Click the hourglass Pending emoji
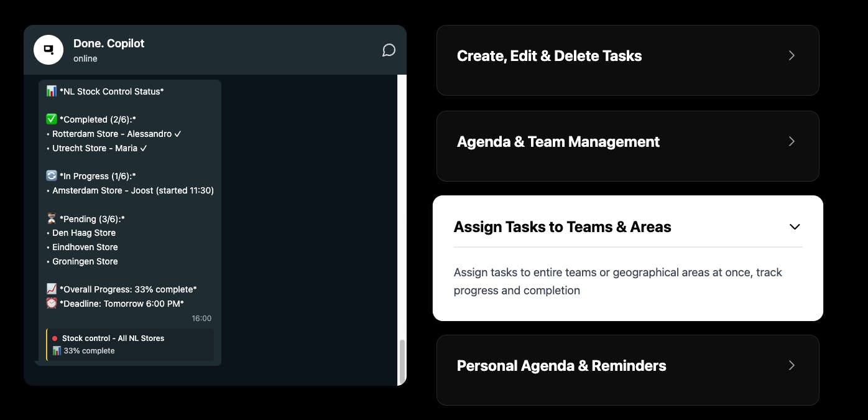This screenshot has height=420, width=868. (52, 219)
